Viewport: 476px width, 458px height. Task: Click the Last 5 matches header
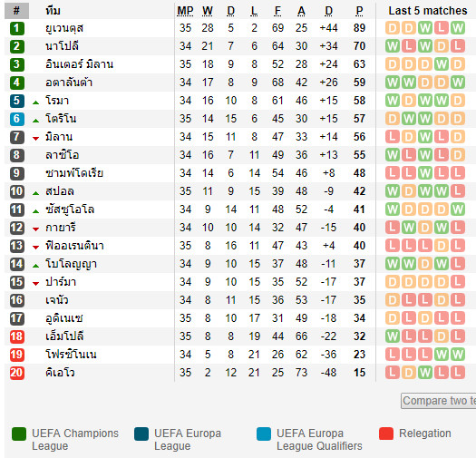(x=428, y=11)
